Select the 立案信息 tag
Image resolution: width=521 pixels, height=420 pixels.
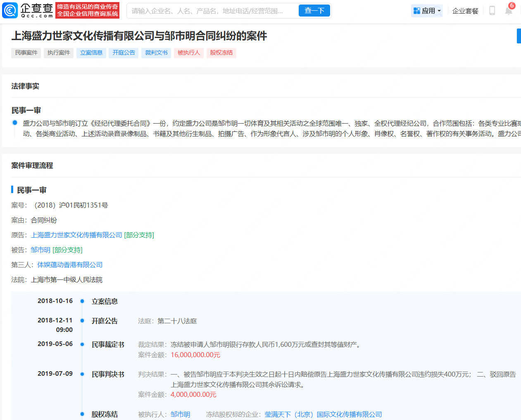click(x=91, y=53)
